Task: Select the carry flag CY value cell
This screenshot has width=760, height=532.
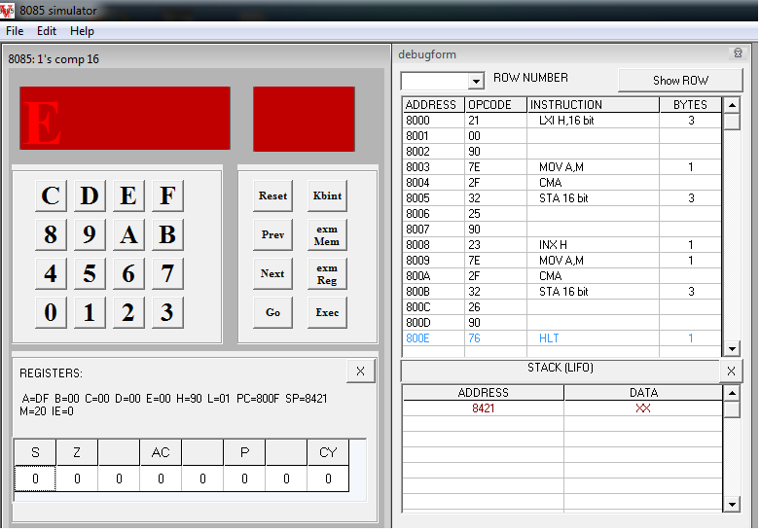Action: [328, 479]
